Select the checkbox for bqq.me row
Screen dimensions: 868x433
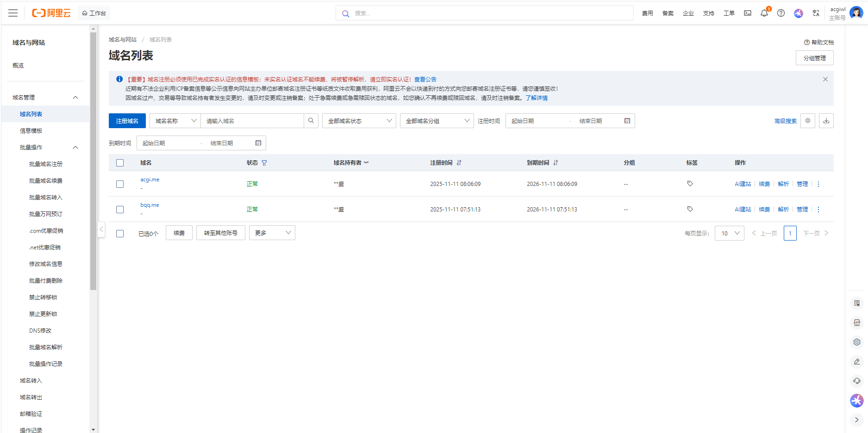click(x=120, y=209)
